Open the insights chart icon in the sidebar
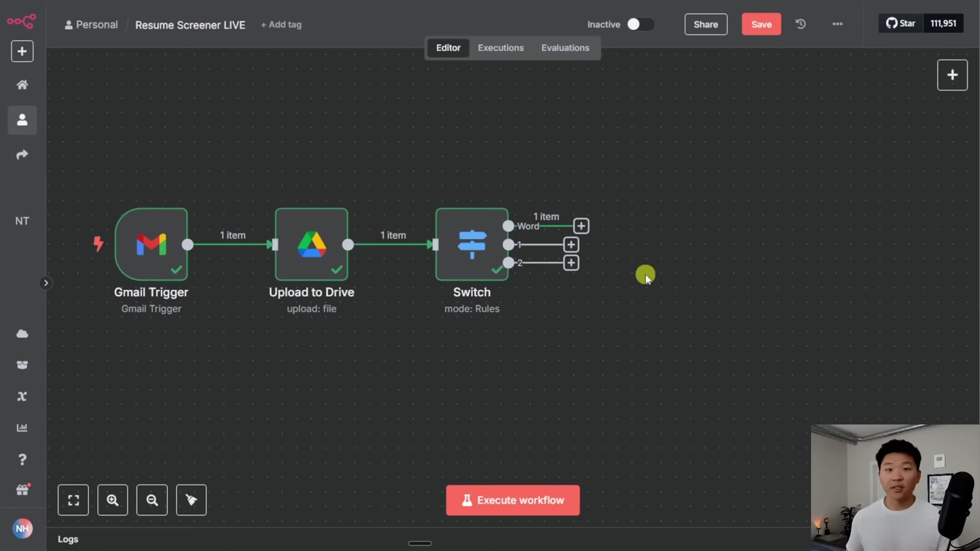 [22, 428]
